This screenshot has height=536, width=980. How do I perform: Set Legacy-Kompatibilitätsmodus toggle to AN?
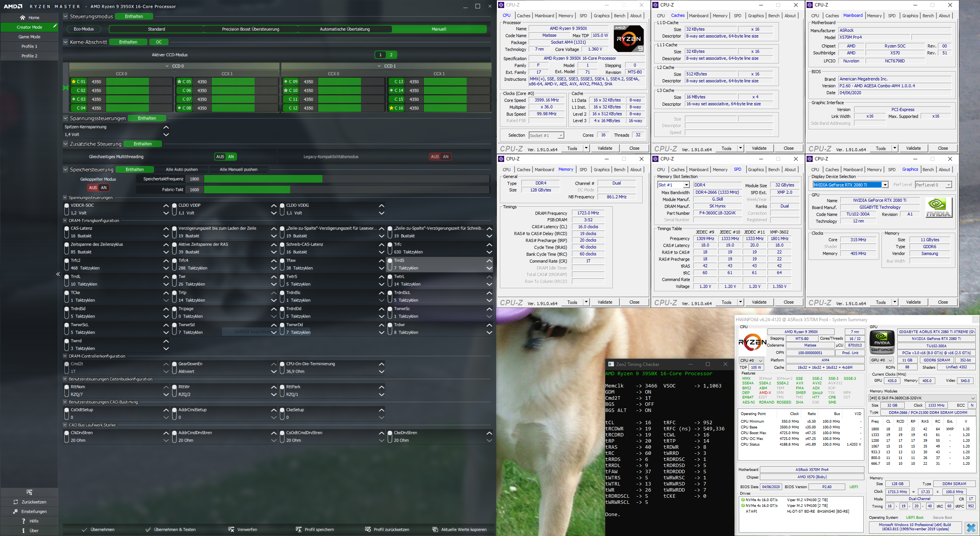click(x=446, y=157)
